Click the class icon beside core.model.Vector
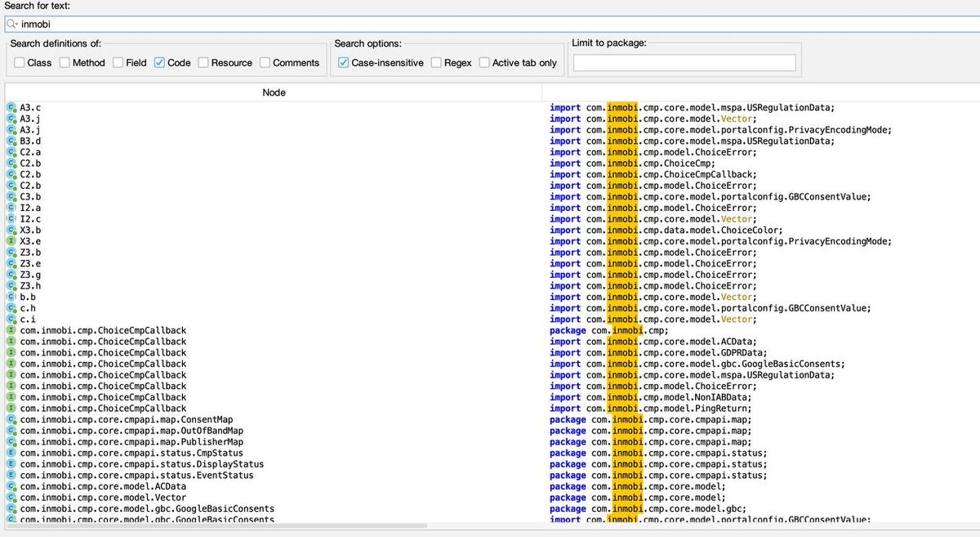This screenshot has width=980, height=537. [x=11, y=497]
